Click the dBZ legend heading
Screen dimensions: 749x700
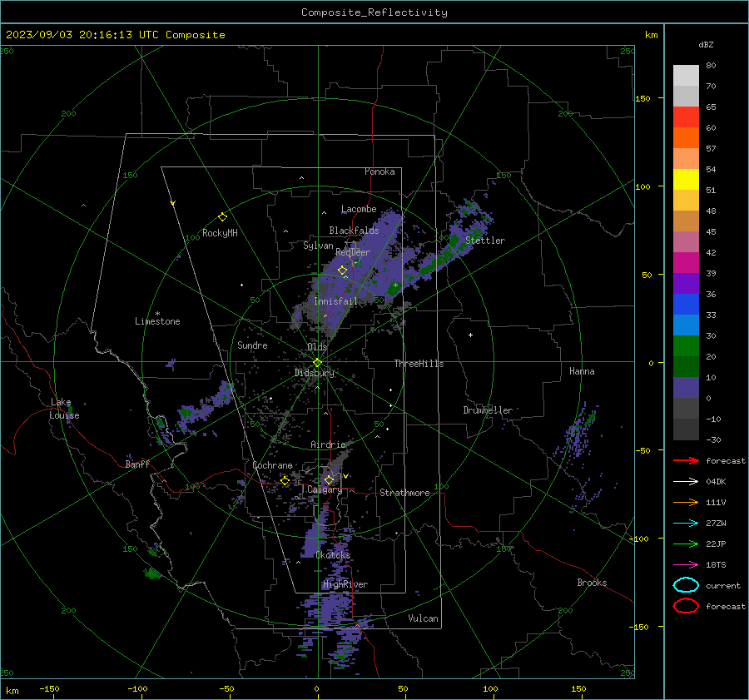point(706,45)
